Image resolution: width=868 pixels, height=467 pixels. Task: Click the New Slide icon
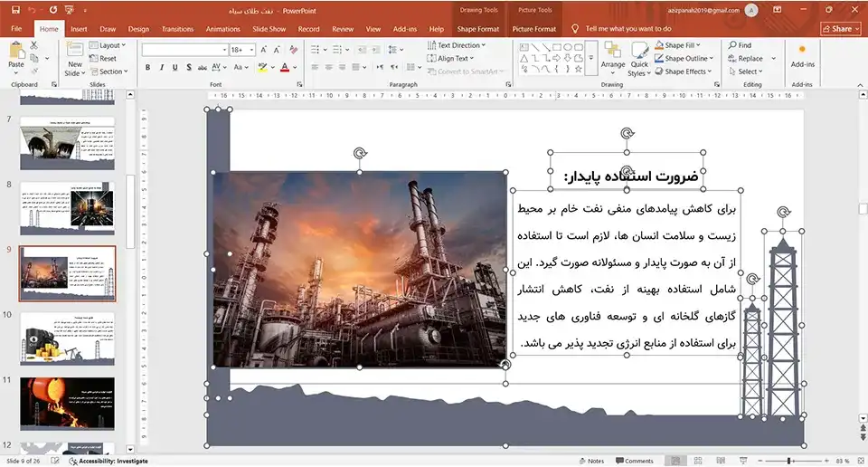[75, 50]
